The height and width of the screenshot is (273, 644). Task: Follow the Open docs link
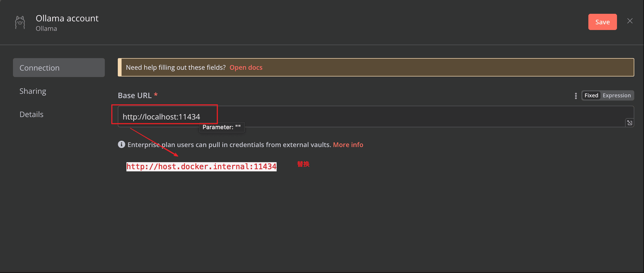pyautogui.click(x=246, y=67)
